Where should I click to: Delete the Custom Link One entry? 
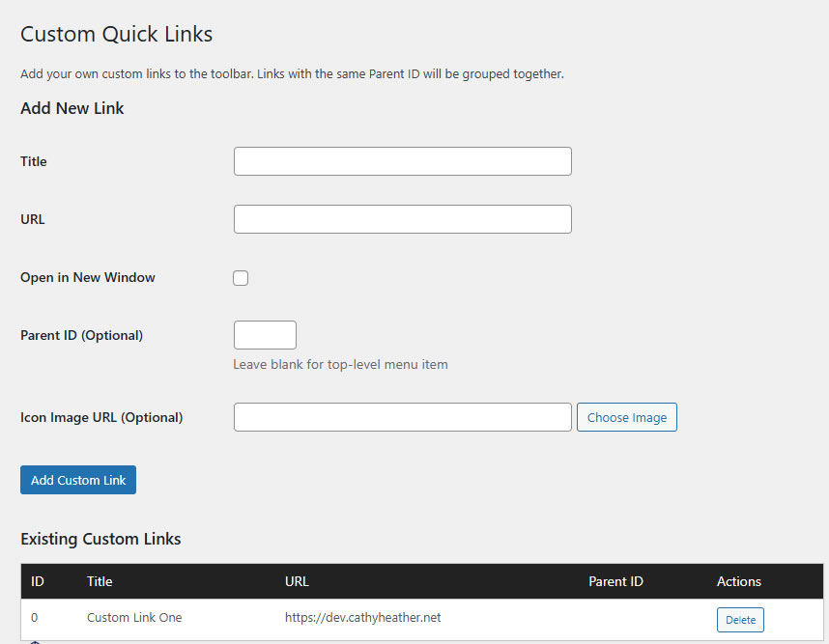(740, 619)
